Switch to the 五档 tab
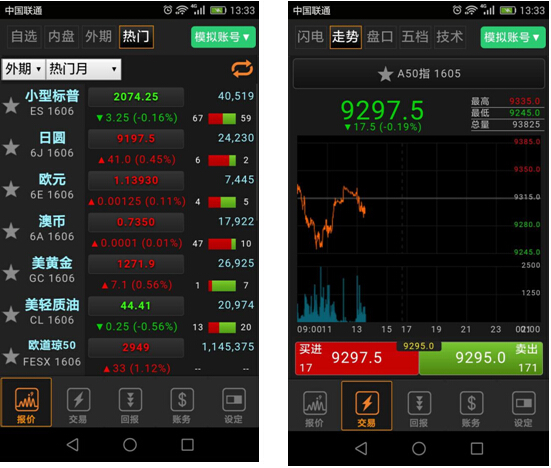The height and width of the screenshot is (468, 551). click(x=415, y=37)
